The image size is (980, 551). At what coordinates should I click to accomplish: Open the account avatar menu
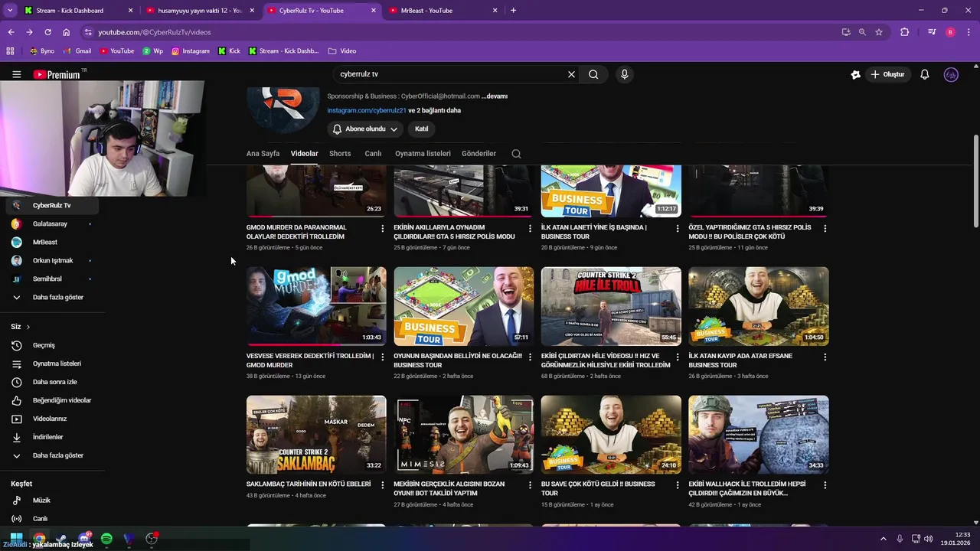[x=951, y=74]
